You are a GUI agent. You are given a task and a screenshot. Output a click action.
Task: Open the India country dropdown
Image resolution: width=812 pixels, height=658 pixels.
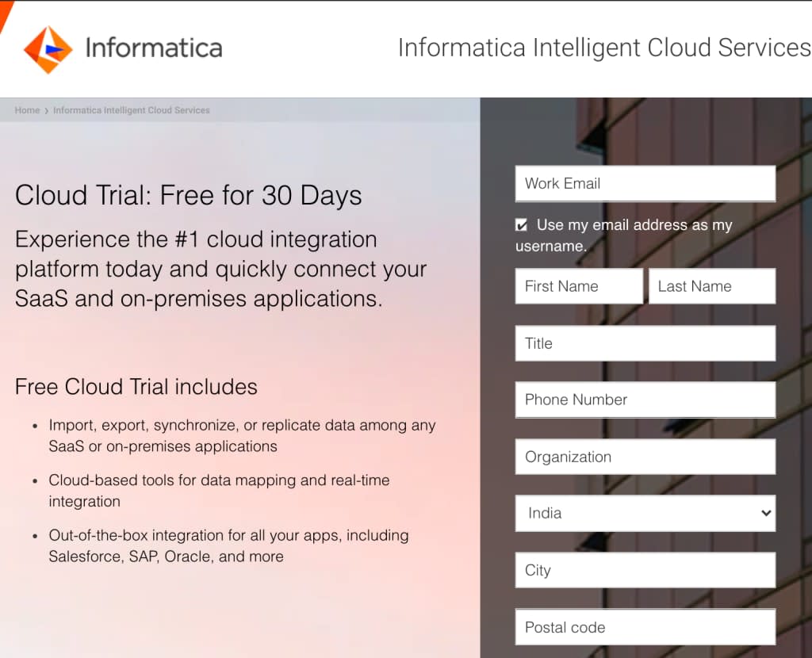645,513
